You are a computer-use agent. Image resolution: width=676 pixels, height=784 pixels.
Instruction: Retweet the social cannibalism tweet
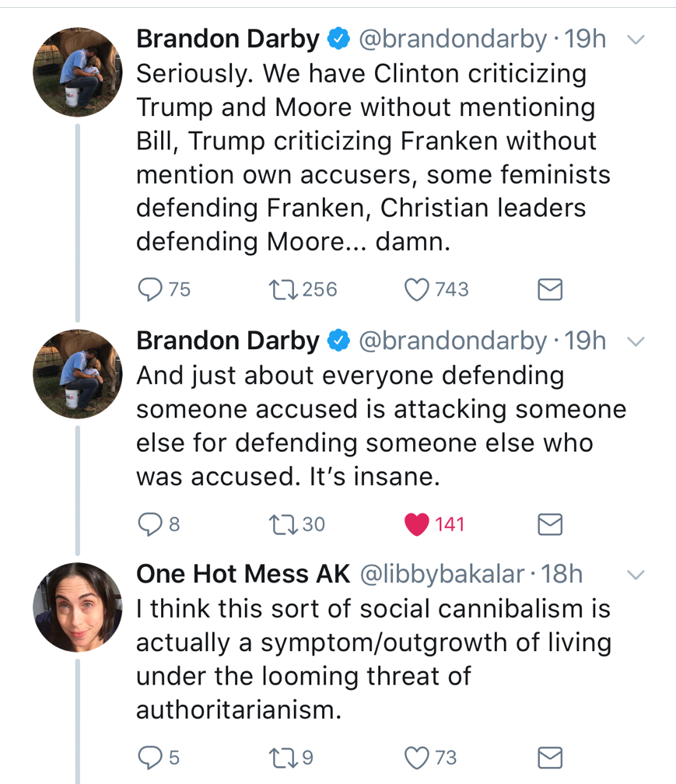(x=277, y=757)
